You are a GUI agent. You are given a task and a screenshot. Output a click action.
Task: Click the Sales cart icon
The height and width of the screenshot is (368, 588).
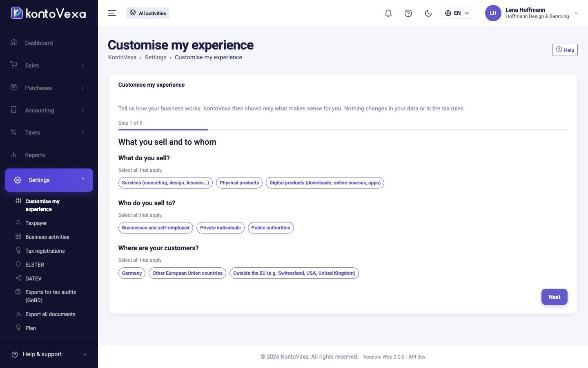13,65
